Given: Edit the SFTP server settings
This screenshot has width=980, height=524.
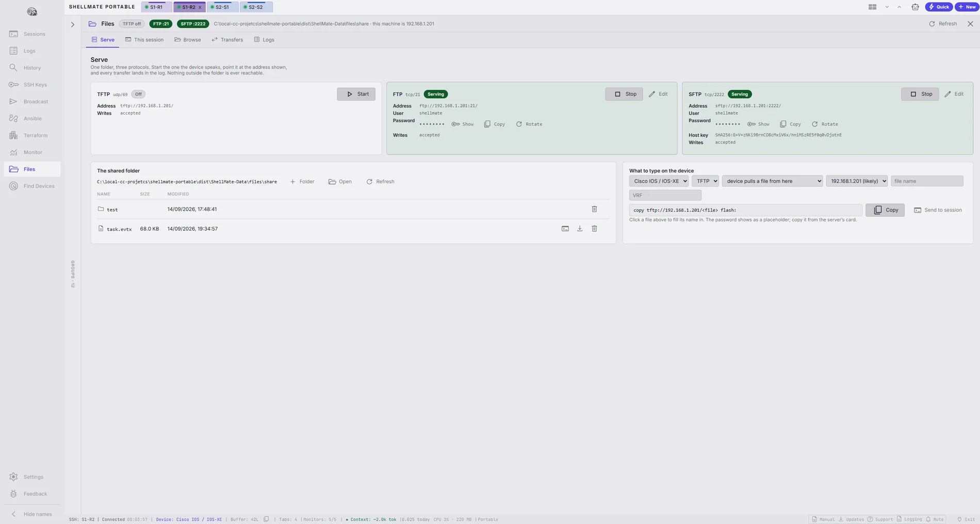Looking at the screenshot, I should pyautogui.click(x=954, y=94).
